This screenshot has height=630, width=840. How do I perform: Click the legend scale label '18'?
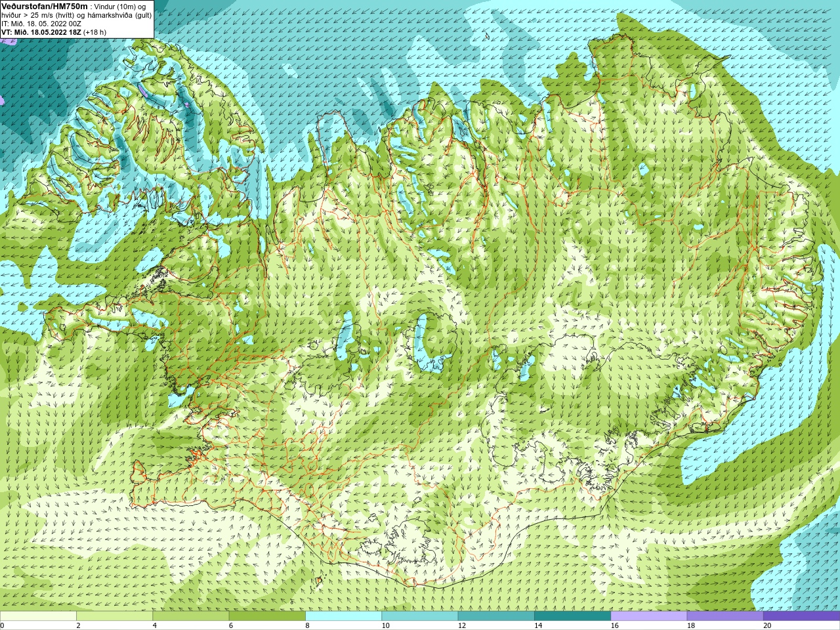[x=691, y=625]
